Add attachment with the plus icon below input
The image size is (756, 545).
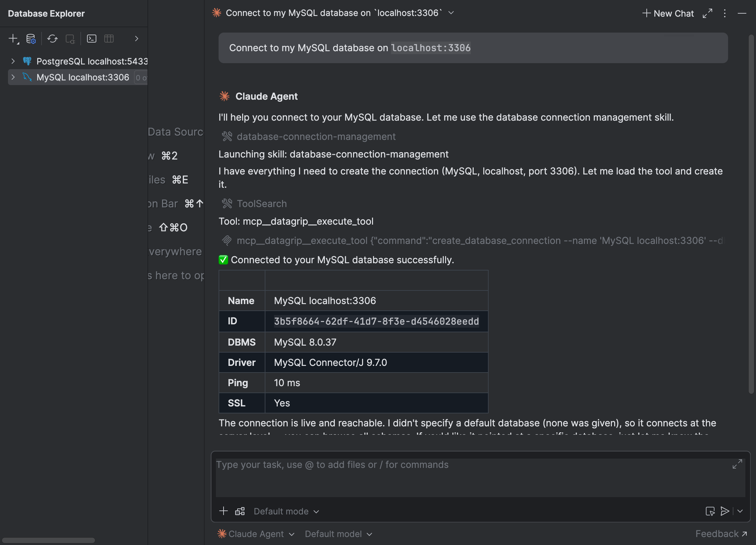tap(223, 511)
